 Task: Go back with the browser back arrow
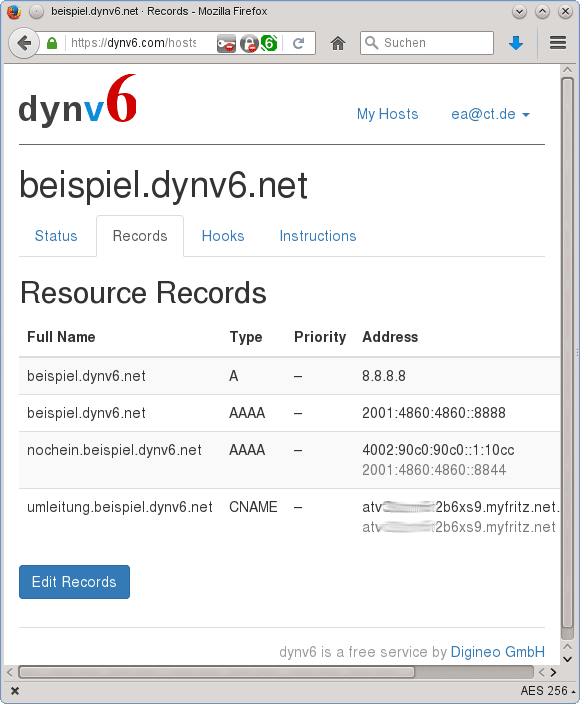(24, 43)
